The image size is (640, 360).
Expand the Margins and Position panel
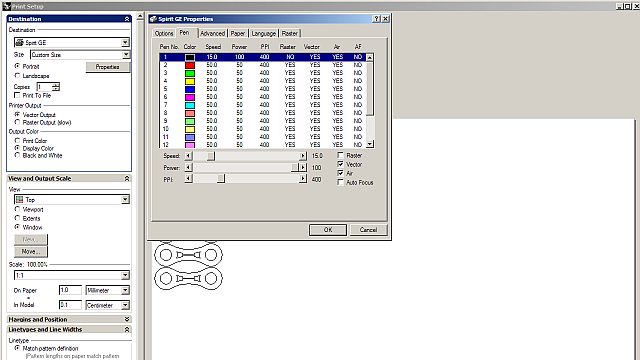point(127,319)
